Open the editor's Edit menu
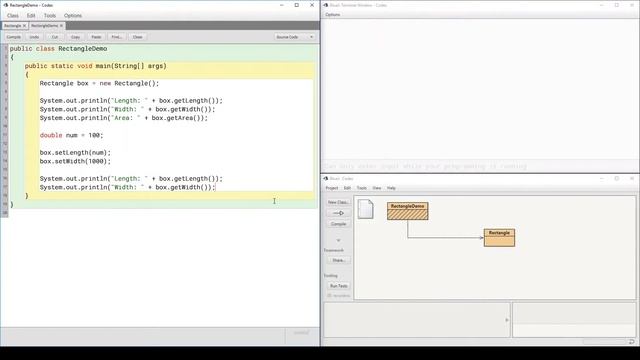This screenshot has width=640, height=360. pyautogui.click(x=31, y=16)
